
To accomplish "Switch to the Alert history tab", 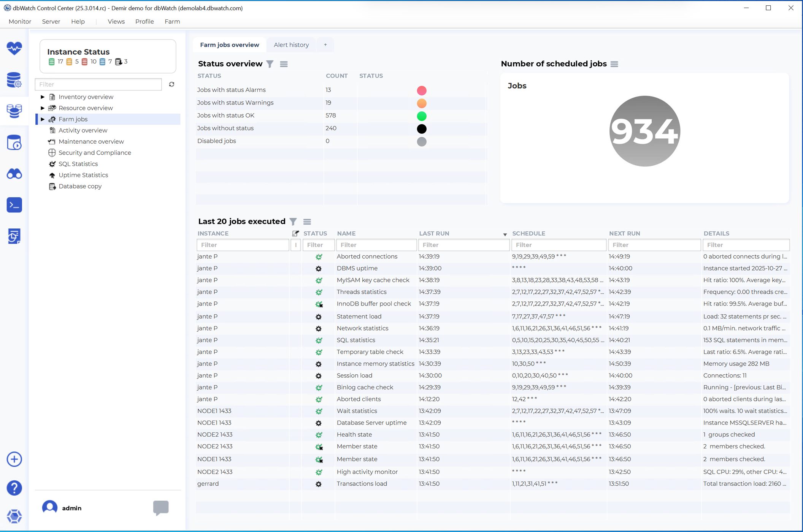I will pos(291,45).
